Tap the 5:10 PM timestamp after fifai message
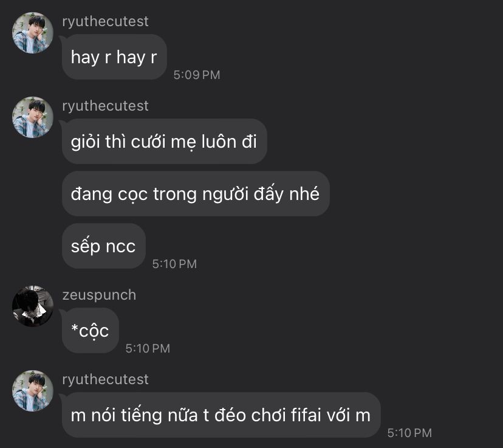This screenshot has height=448, width=503. (x=409, y=433)
